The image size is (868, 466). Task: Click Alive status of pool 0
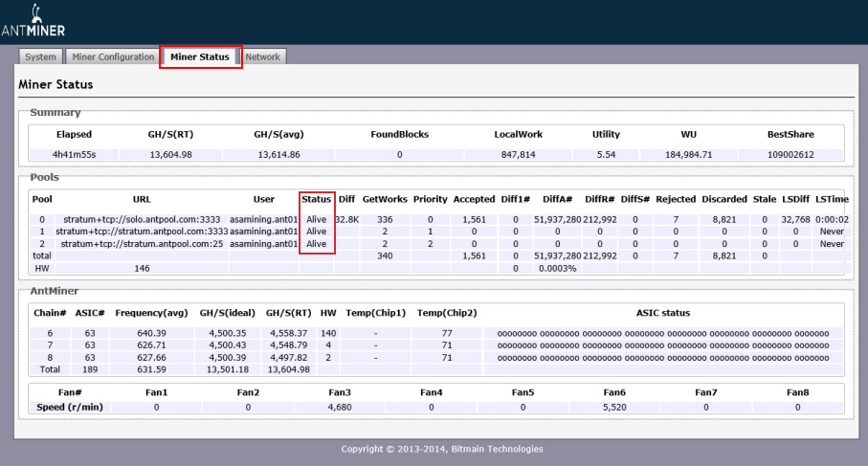(316, 220)
